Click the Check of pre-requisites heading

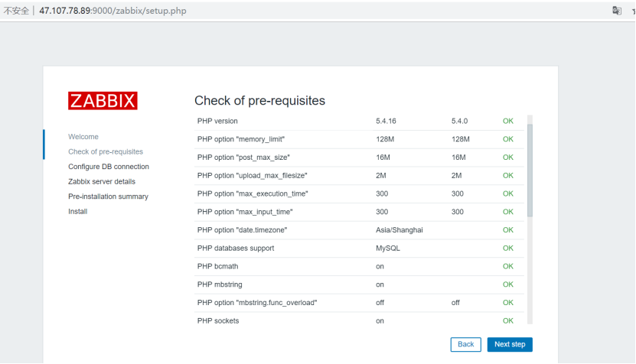[x=259, y=100]
